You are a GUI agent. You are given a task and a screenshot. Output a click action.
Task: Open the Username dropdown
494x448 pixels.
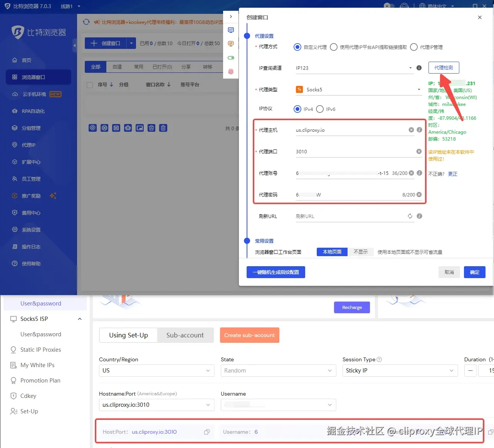click(x=278, y=405)
